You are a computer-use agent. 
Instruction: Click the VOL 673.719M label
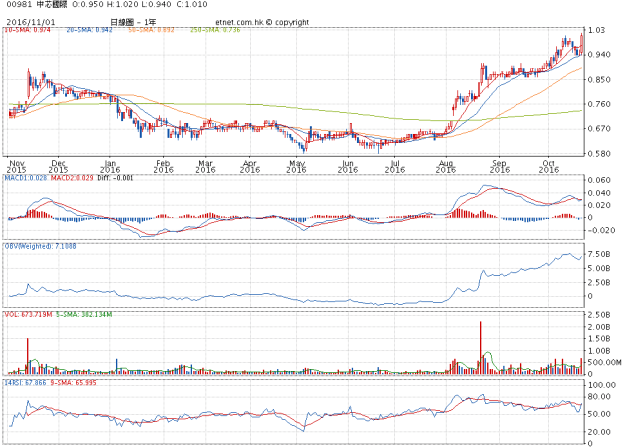(28, 314)
